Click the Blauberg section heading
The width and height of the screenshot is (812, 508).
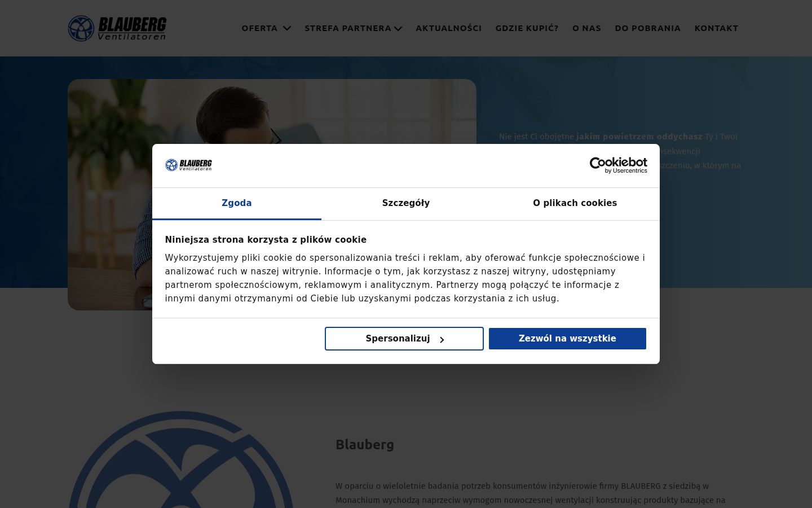point(365,445)
